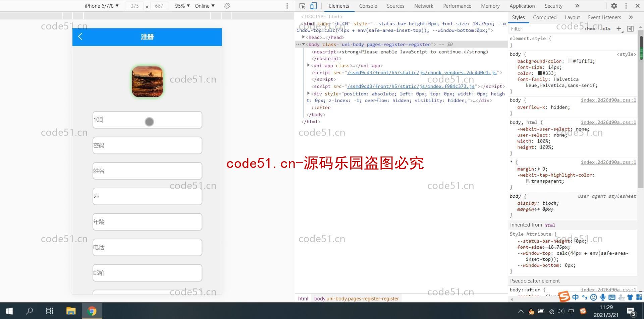The image size is (644, 319).
Task: Switch to the Memory tab
Action: pyautogui.click(x=490, y=6)
